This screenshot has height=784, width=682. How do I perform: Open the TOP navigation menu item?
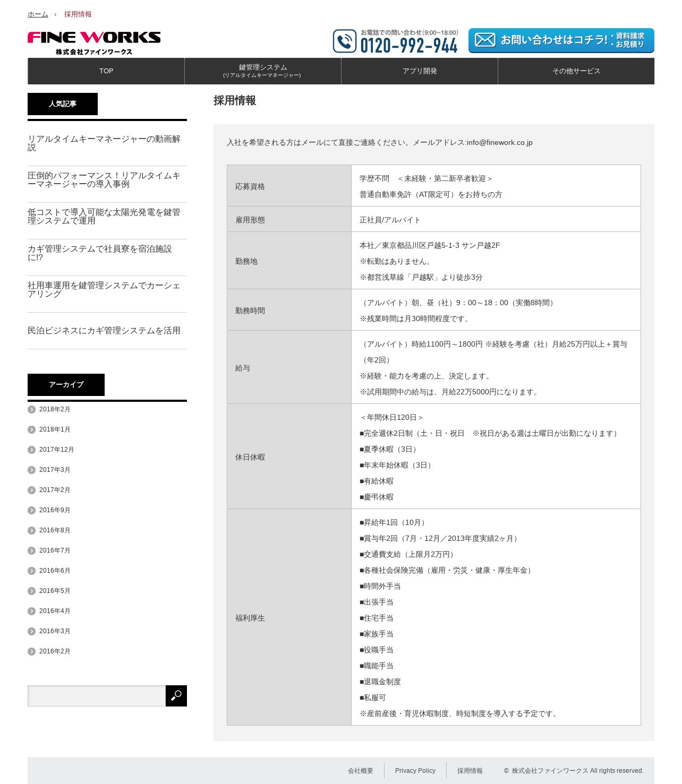(x=106, y=71)
